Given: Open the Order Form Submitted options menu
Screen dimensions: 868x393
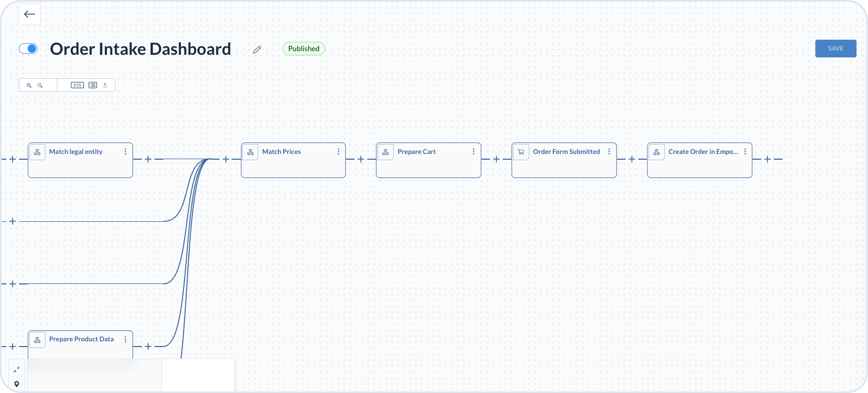Looking at the screenshot, I should (609, 152).
